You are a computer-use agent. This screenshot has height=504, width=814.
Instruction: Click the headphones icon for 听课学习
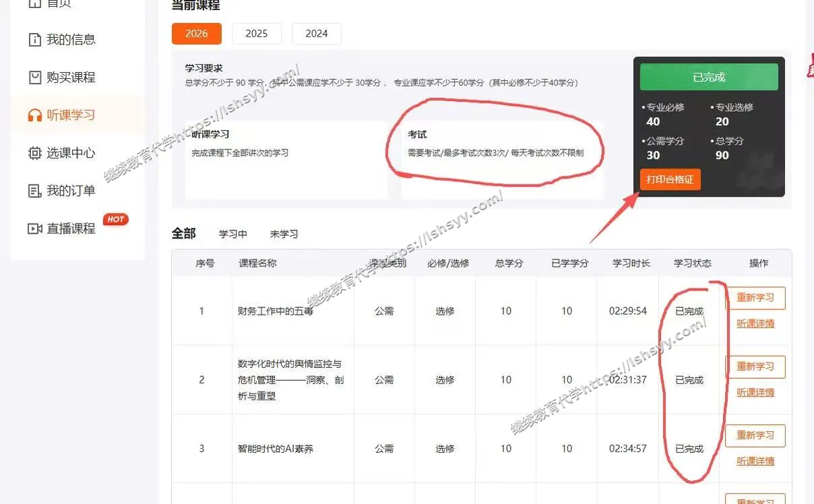point(35,115)
